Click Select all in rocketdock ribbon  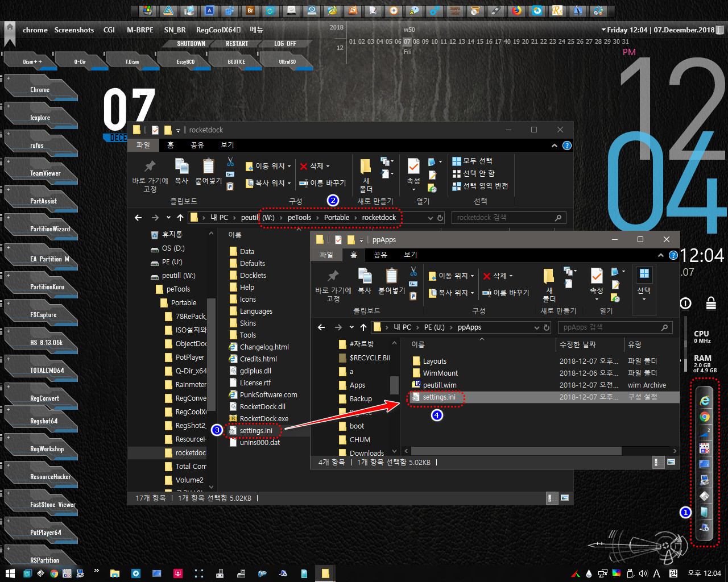[x=472, y=161]
